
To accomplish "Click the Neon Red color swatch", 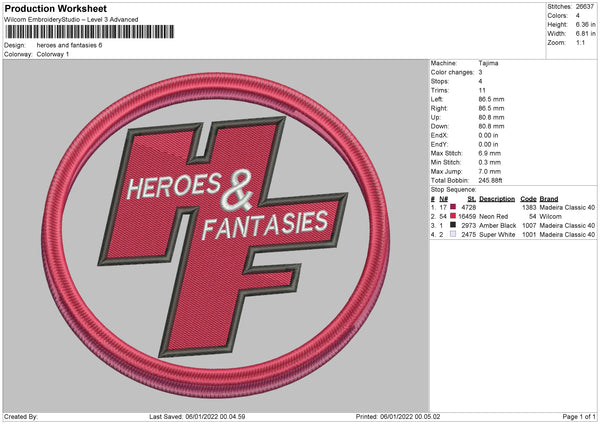I will 453,216.
